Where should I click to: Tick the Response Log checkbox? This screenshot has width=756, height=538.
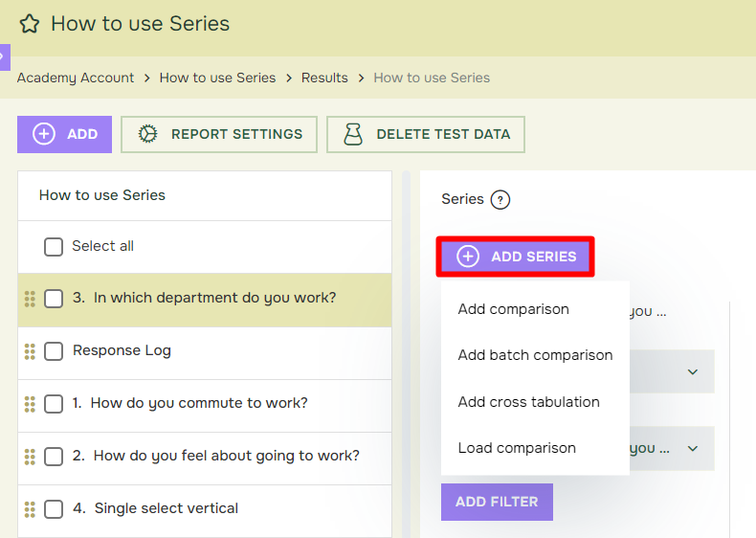point(54,351)
